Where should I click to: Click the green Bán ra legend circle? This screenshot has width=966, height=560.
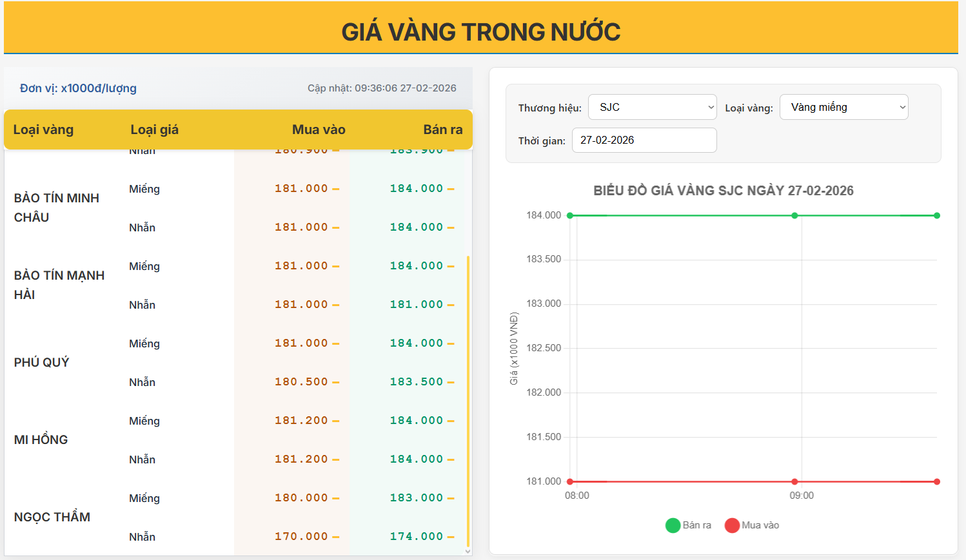click(673, 525)
